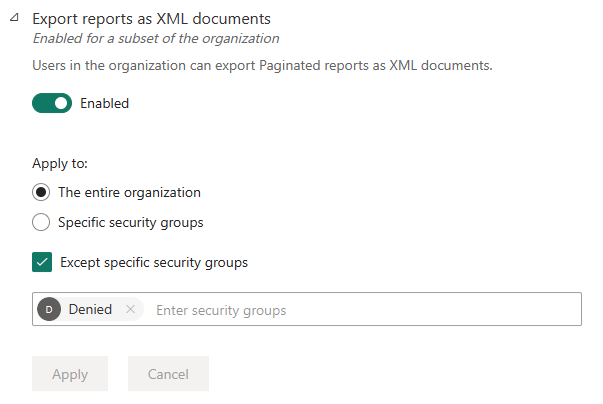Select the Denied security group chip name
The width and height of the screenshot is (603, 404).
(x=90, y=310)
